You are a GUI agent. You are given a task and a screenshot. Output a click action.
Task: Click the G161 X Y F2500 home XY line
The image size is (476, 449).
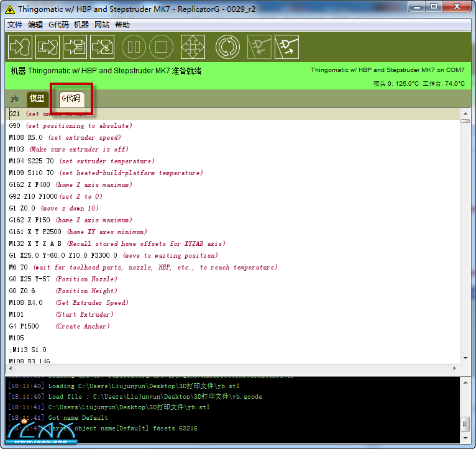point(78,232)
